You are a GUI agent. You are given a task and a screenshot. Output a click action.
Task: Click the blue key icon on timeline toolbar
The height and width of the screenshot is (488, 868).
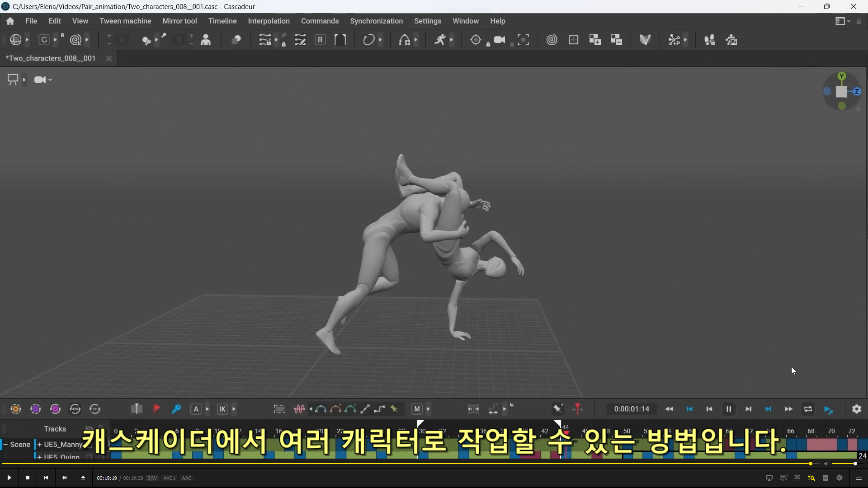click(x=176, y=409)
